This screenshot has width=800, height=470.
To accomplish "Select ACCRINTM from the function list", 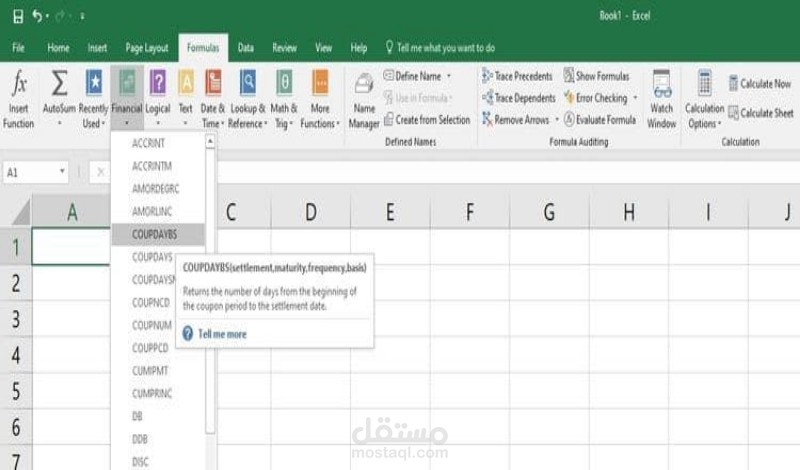I will pyautogui.click(x=158, y=166).
